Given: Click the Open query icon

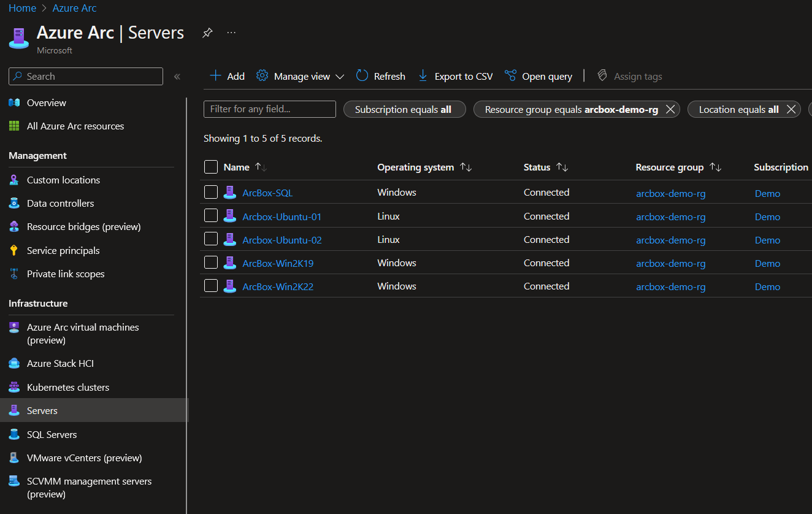Looking at the screenshot, I should pos(510,75).
